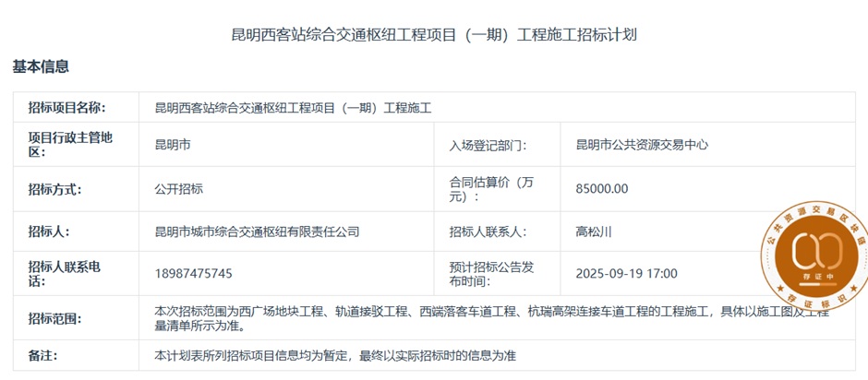Viewport: 868px width, 380px height.
Task: Click the page title 昆明西客站综合交通枢纽工程项目（一期）工程施工招标计划
Action: tap(434, 35)
